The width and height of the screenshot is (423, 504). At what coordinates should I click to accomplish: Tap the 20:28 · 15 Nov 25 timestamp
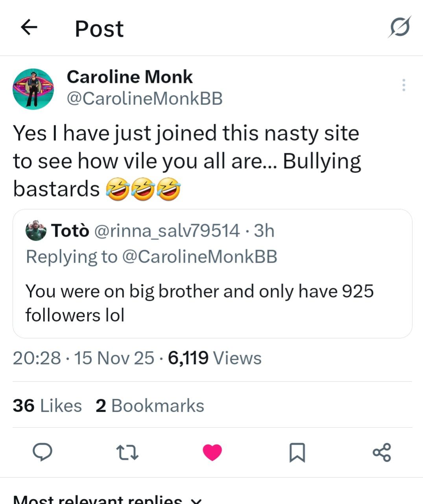click(83, 358)
